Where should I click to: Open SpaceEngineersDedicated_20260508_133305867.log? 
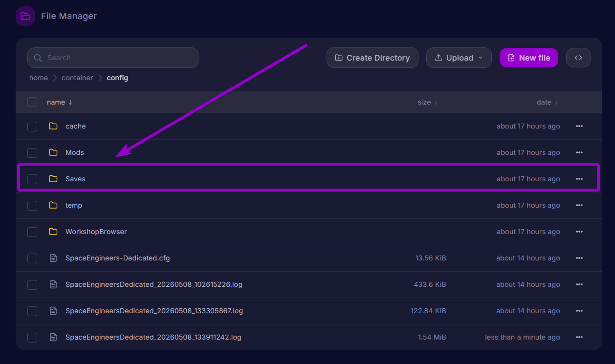154,311
